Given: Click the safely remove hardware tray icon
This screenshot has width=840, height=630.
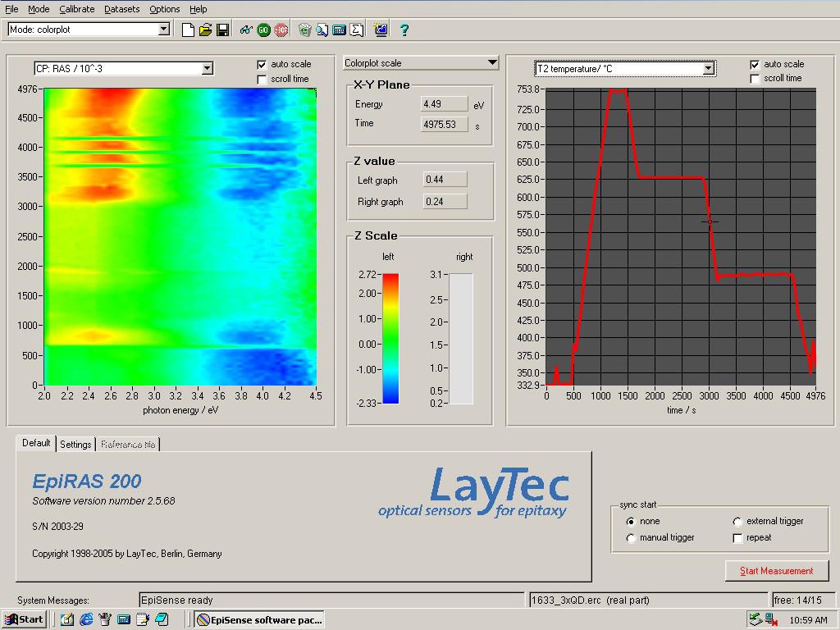Looking at the screenshot, I should click(x=756, y=620).
